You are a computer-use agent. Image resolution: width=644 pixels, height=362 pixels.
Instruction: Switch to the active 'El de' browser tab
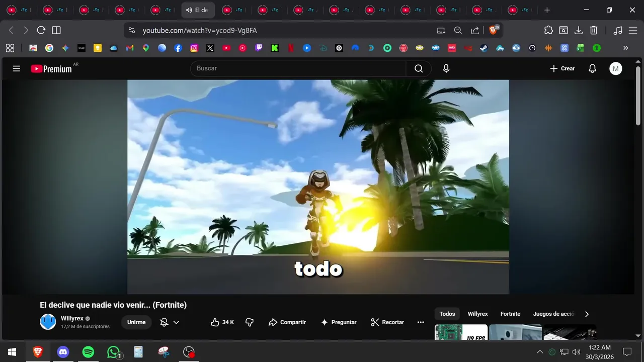[x=198, y=10]
